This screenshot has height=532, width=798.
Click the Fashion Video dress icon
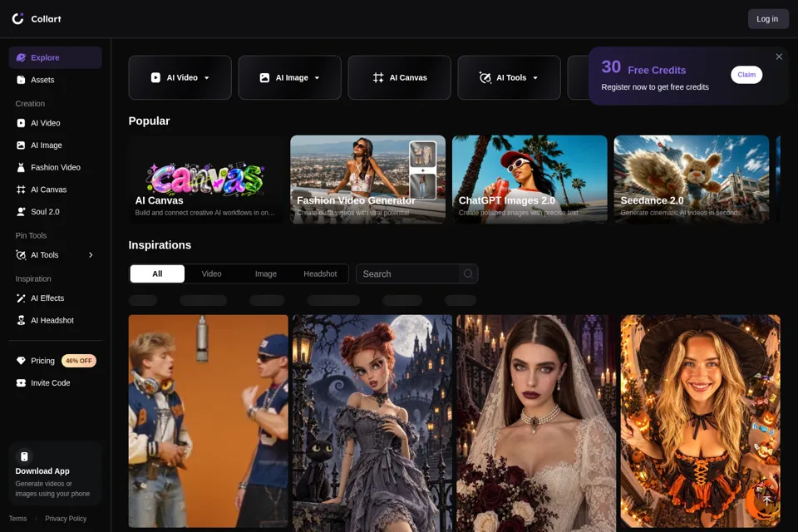pyautogui.click(x=21, y=167)
